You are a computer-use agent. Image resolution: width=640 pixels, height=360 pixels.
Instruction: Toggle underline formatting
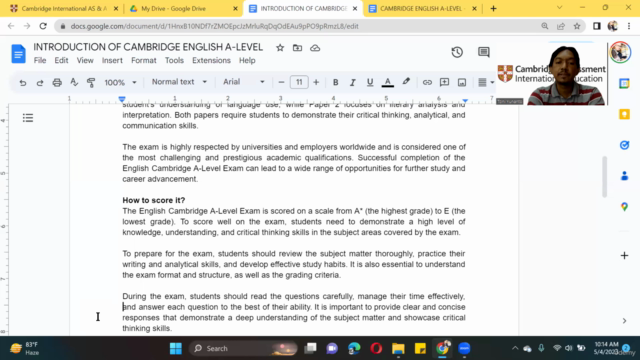[x=370, y=82]
